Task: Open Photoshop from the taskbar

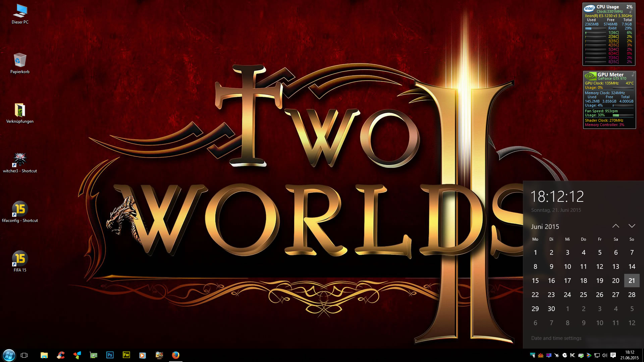Action: (110, 355)
